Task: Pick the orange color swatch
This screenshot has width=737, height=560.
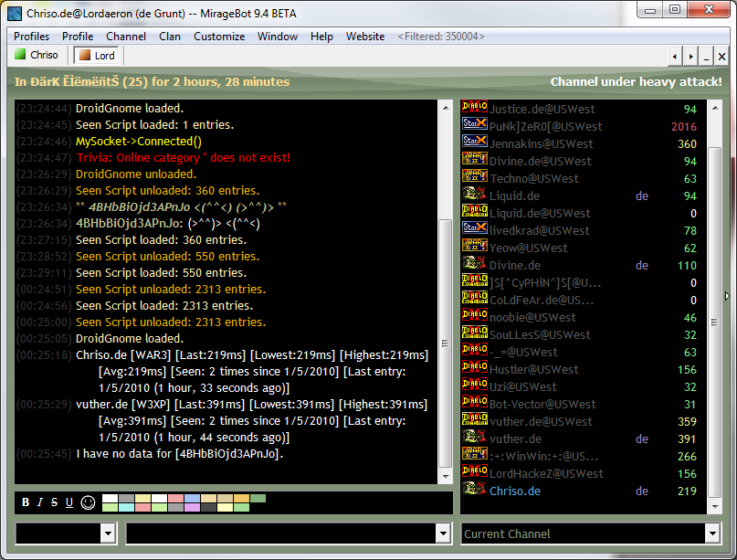Action: pyautogui.click(x=242, y=499)
